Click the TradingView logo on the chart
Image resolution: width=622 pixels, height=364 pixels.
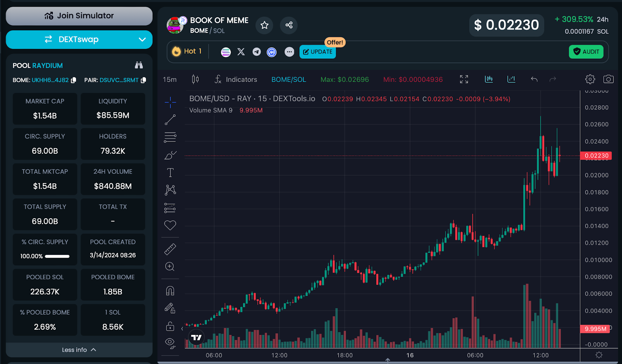196,337
